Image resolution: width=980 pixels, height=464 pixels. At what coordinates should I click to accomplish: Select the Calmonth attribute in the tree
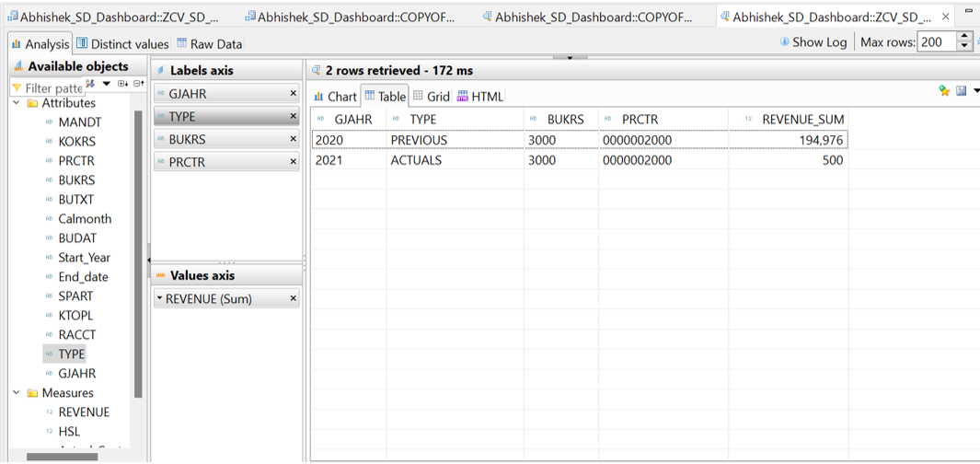tap(85, 219)
